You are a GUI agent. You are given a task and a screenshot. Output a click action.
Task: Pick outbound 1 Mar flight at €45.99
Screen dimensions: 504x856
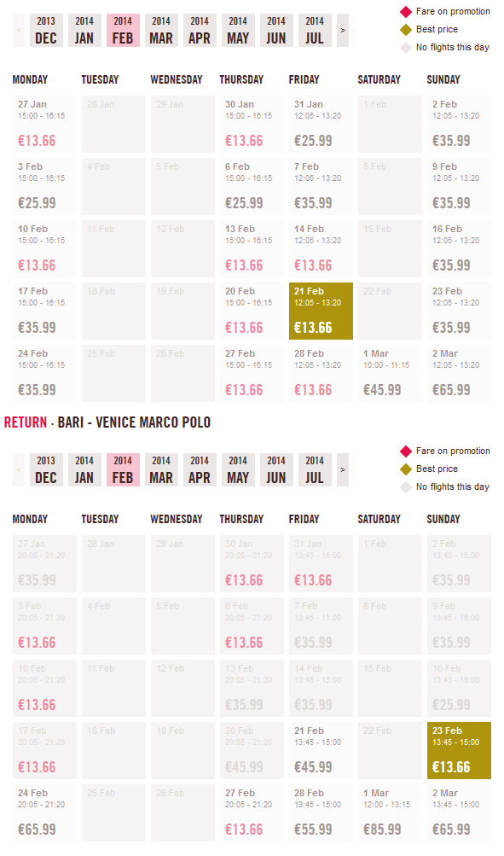coord(390,374)
